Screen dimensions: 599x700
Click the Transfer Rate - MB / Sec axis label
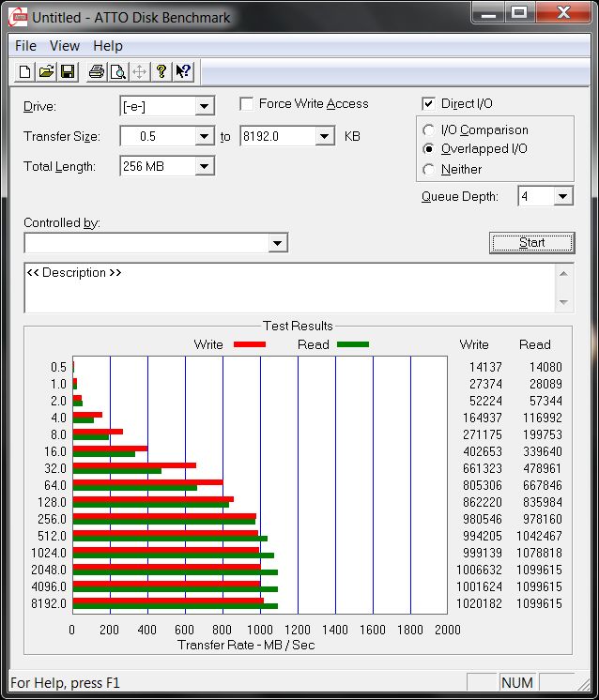click(246, 645)
